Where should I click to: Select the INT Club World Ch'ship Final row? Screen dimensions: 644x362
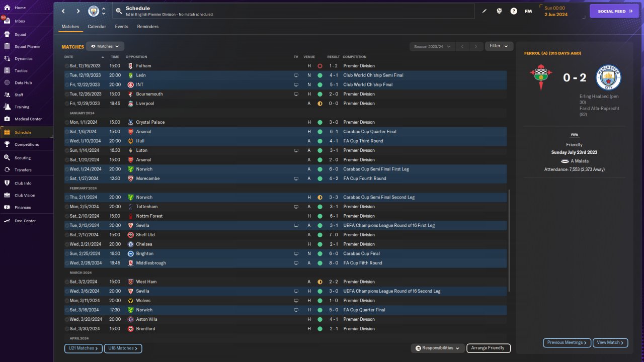tap(285, 85)
